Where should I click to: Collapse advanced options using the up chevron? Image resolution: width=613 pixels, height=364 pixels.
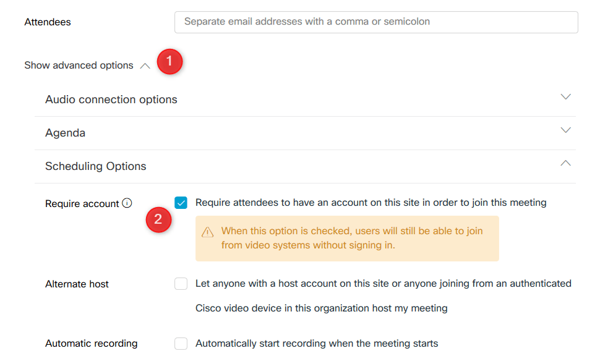click(x=145, y=66)
